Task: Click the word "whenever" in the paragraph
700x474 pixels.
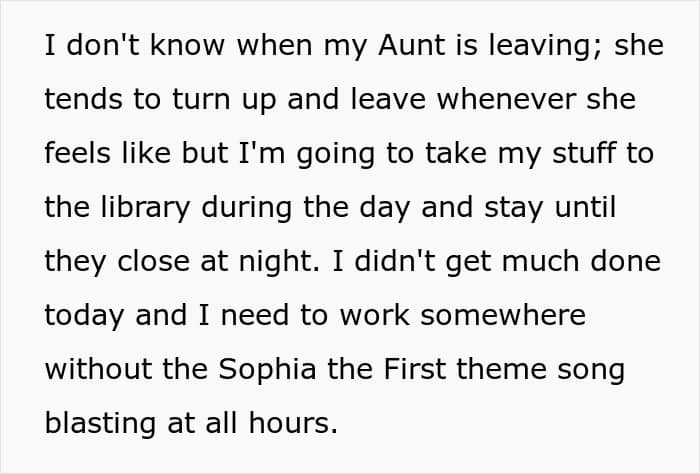Action: 506,99
